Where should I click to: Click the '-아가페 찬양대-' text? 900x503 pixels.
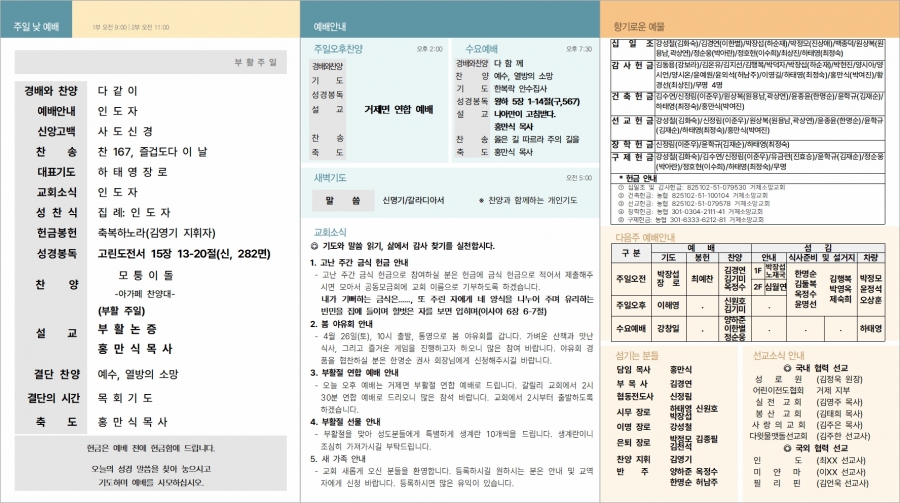click(x=145, y=294)
